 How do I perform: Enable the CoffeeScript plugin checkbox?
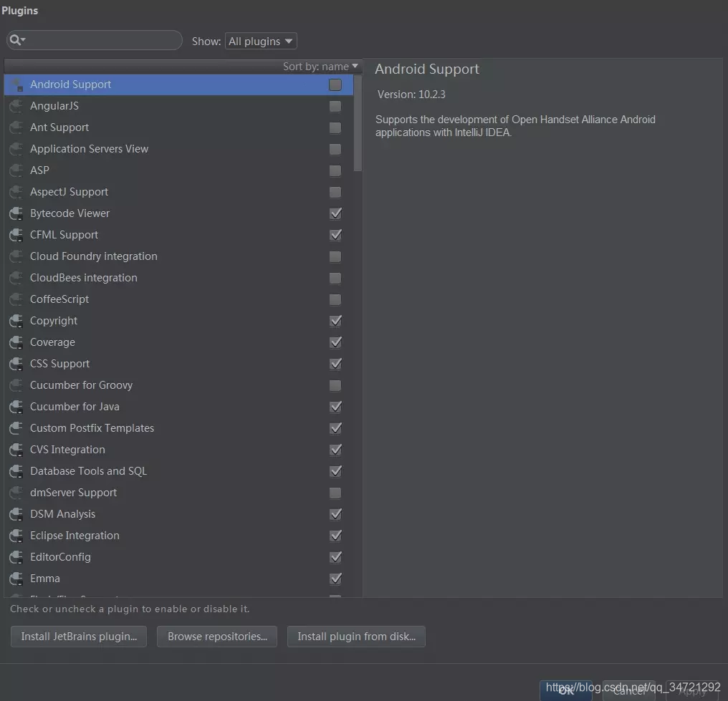pyautogui.click(x=335, y=299)
